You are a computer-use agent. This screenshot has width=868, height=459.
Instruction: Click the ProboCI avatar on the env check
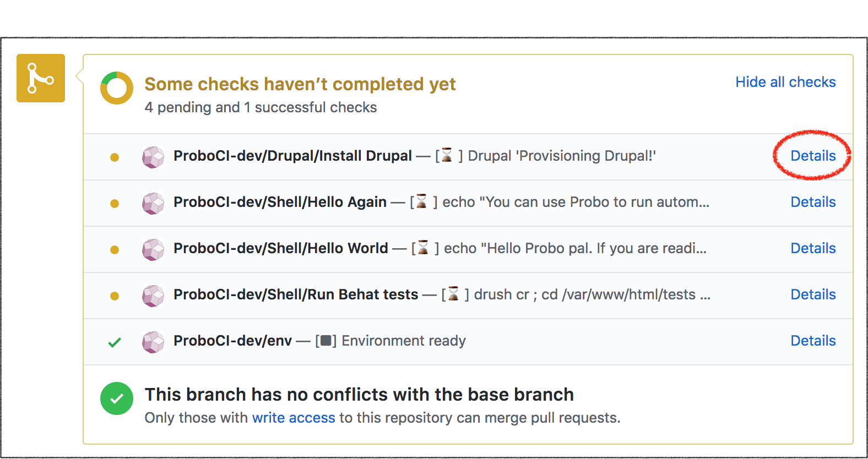(153, 342)
